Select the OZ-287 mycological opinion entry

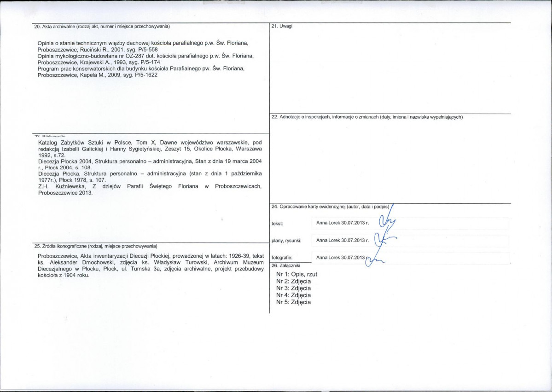145,59
